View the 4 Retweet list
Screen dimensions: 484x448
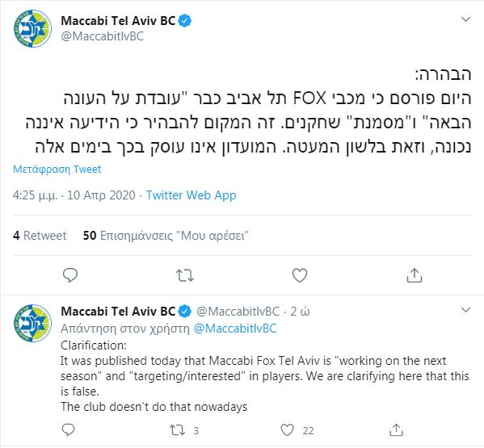[x=40, y=236]
